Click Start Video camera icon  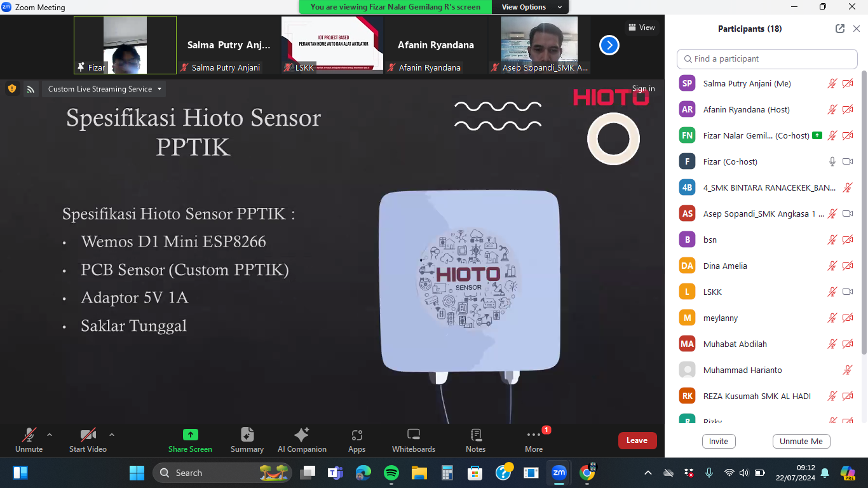pos(88,435)
